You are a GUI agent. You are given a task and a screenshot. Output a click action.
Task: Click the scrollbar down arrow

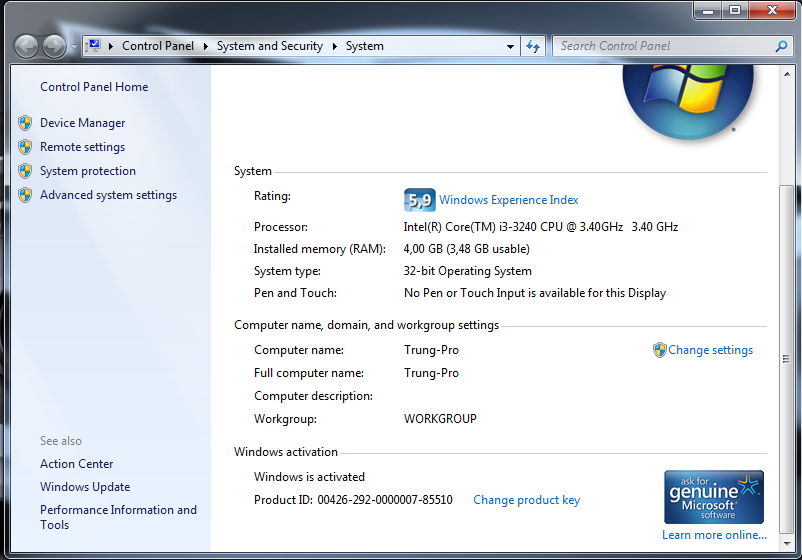(787, 543)
